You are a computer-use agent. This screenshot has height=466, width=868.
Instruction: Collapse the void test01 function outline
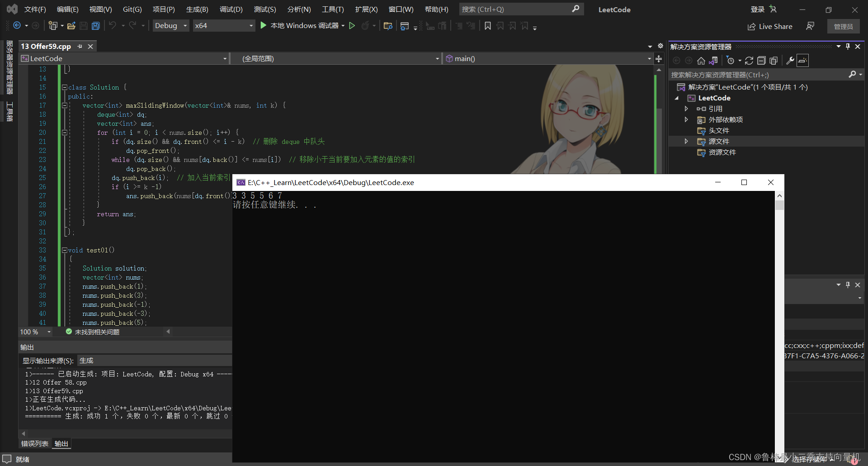click(x=65, y=250)
